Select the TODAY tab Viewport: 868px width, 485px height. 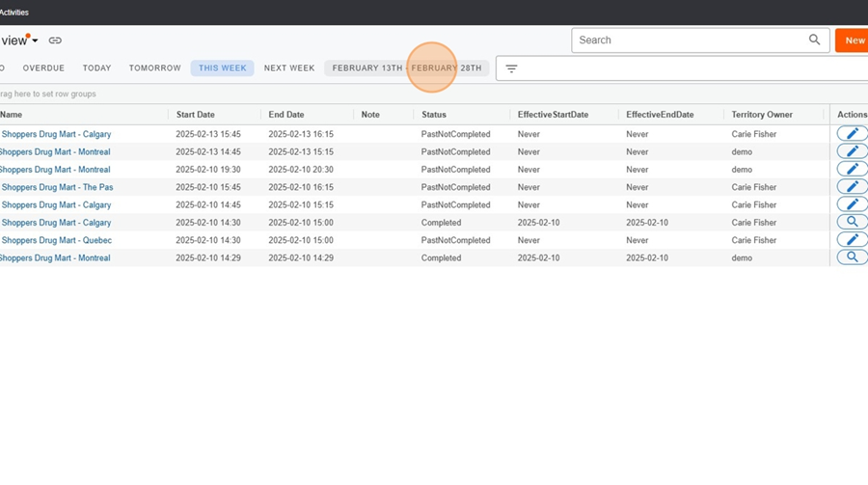(x=96, y=68)
